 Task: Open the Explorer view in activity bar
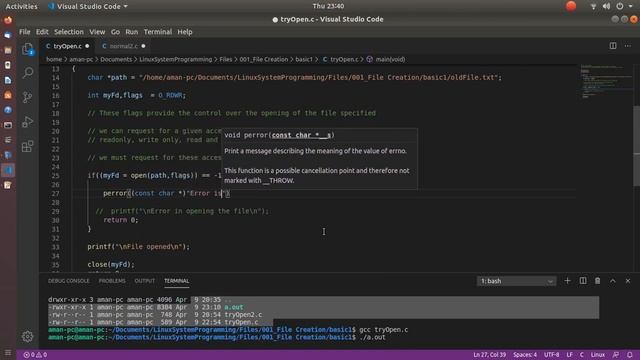coord(27,49)
